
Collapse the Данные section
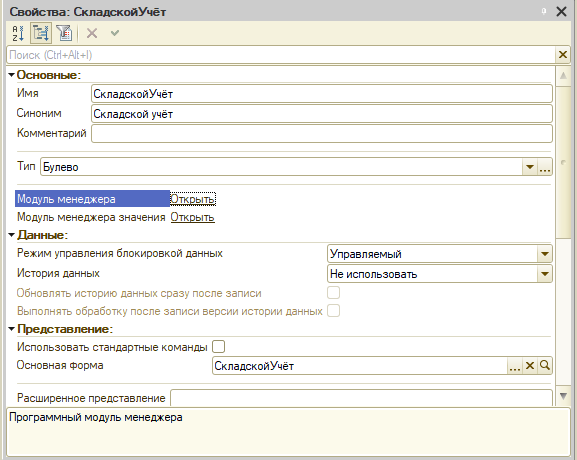point(11,235)
